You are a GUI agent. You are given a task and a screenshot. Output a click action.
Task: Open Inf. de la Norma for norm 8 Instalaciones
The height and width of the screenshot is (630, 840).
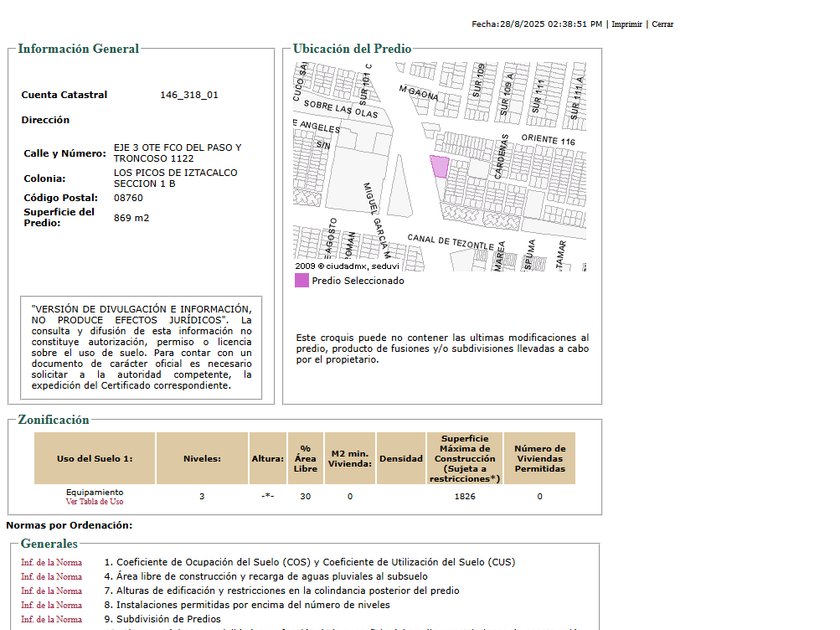51,605
